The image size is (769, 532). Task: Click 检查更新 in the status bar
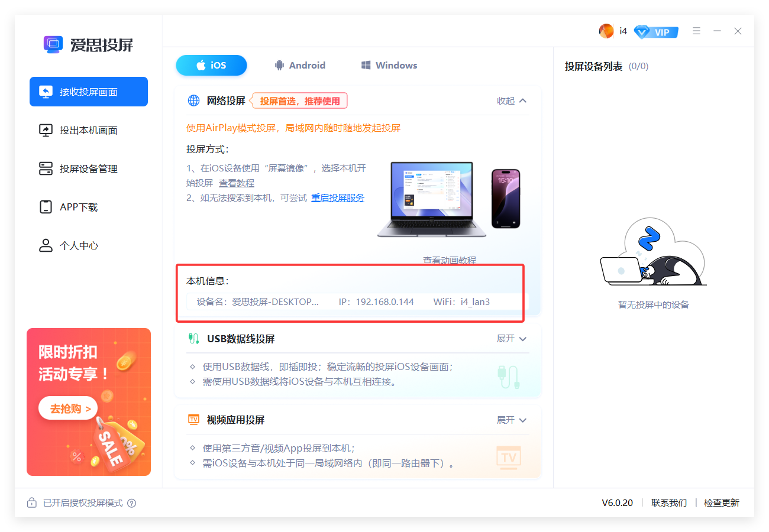click(721, 502)
